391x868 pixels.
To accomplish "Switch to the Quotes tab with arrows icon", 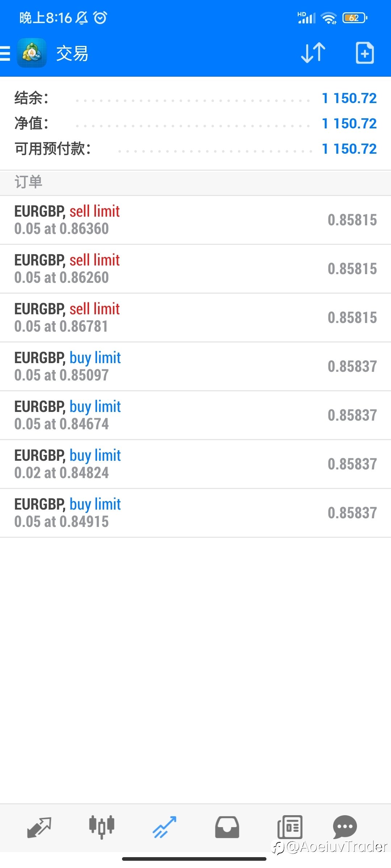I will 39,827.
